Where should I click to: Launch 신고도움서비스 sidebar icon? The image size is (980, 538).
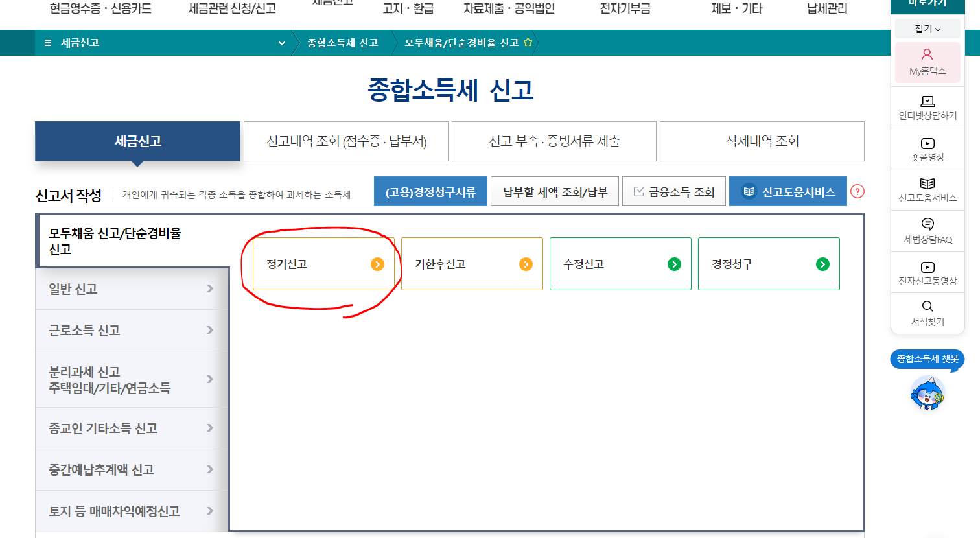point(927,189)
